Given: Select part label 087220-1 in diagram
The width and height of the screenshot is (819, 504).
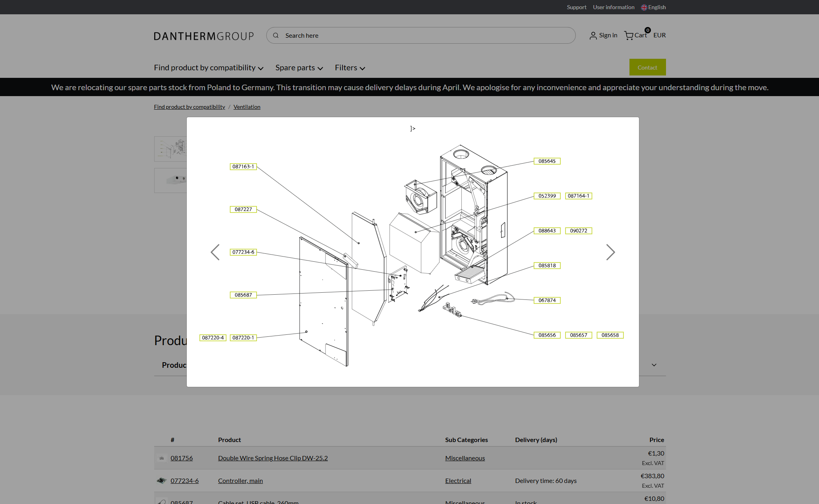Looking at the screenshot, I should tap(243, 338).
